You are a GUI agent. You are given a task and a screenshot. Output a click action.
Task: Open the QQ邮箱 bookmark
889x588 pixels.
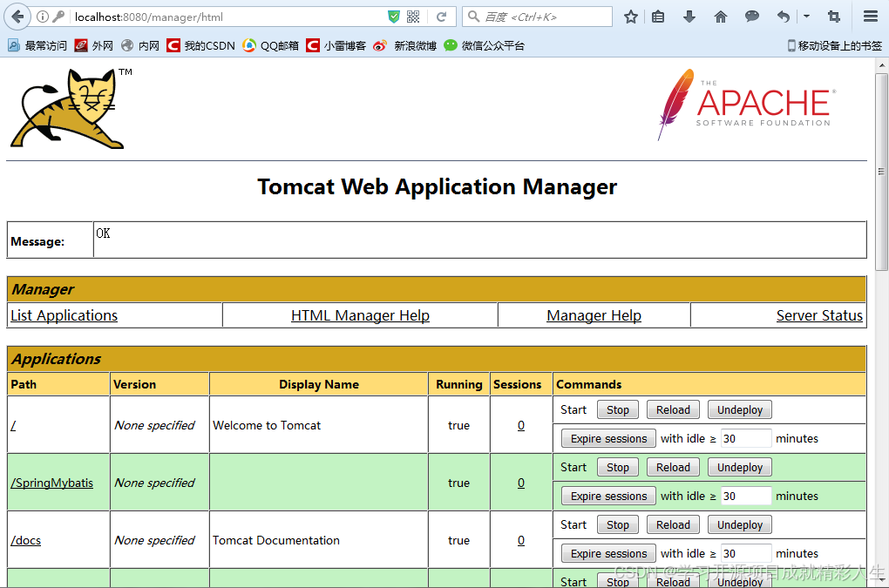(270, 46)
